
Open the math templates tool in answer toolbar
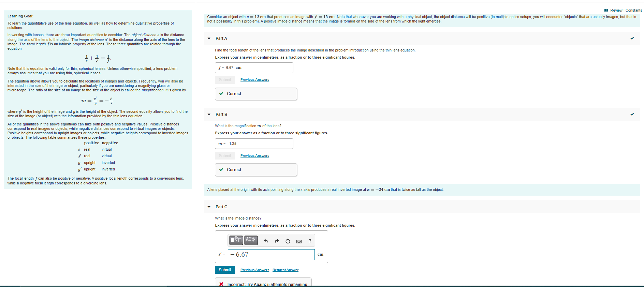pyautogui.click(x=236, y=240)
